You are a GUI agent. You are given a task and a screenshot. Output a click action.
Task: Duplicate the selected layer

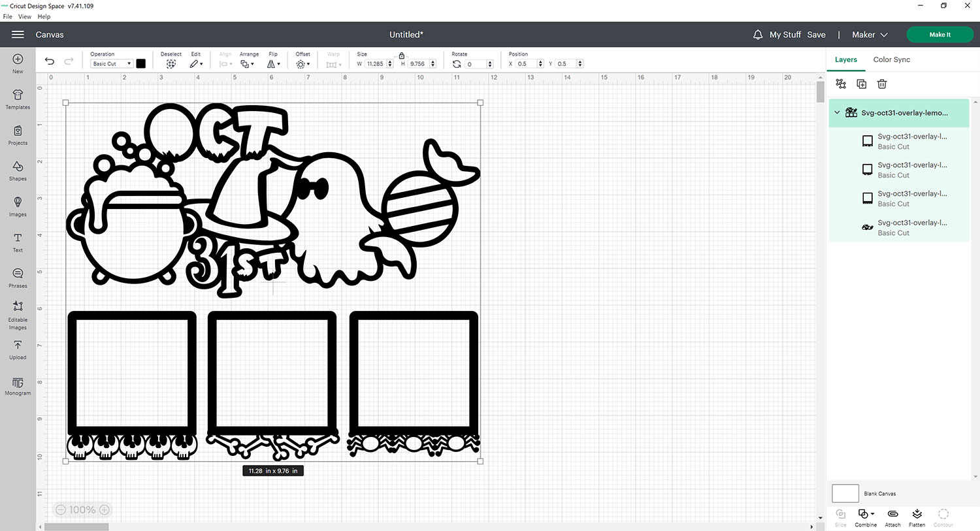coord(861,84)
